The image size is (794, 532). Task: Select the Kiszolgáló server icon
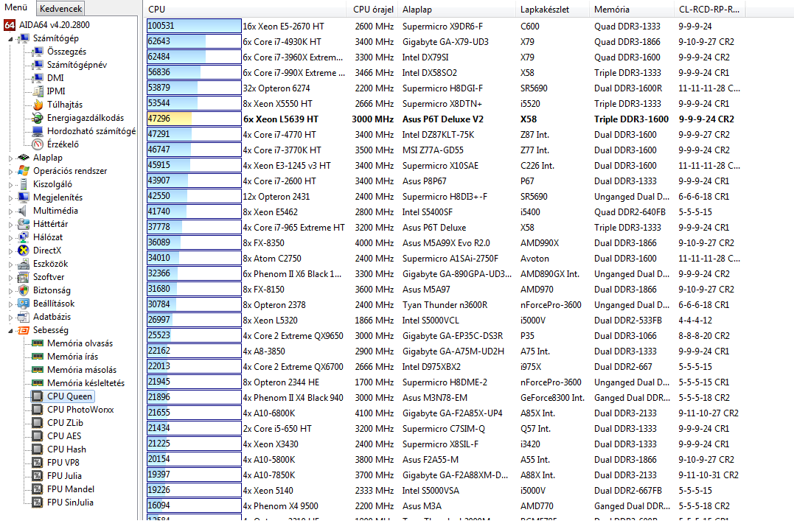click(24, 184)
